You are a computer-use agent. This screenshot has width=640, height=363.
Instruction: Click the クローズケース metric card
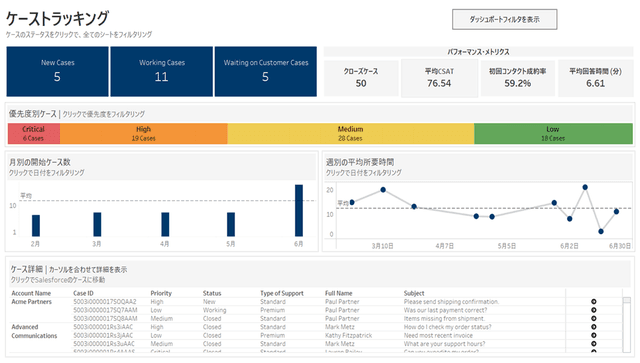361,78
